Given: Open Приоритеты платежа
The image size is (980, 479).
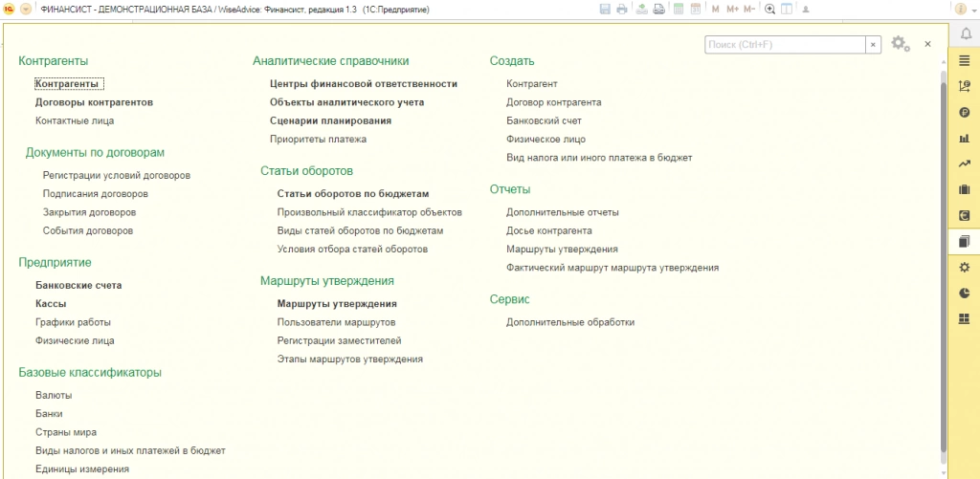Looking at the screenshot, I should point(318,139).
